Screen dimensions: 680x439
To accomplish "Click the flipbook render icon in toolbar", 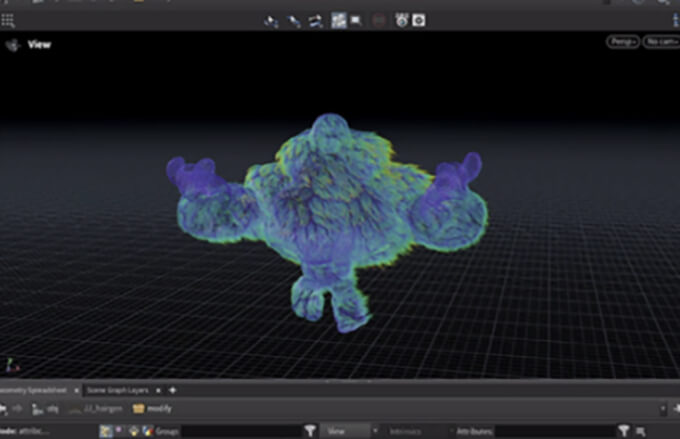I will pos(401,20).
